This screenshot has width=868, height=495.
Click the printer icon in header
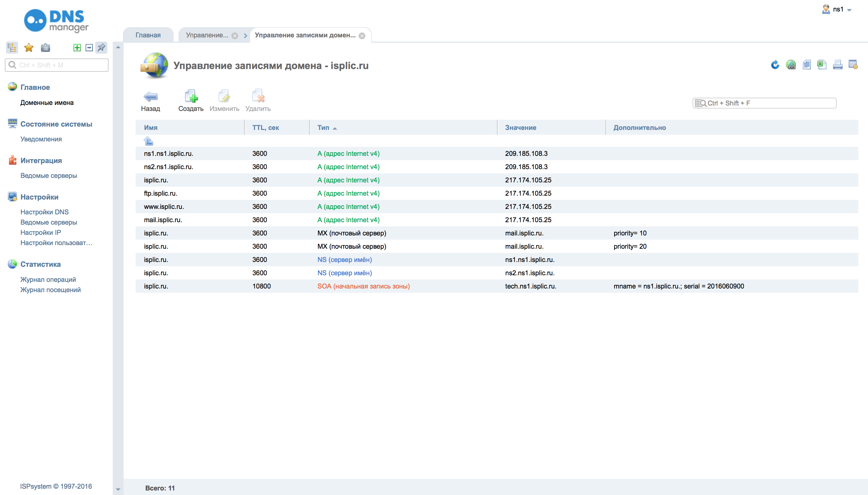click(x=838, y=65)
